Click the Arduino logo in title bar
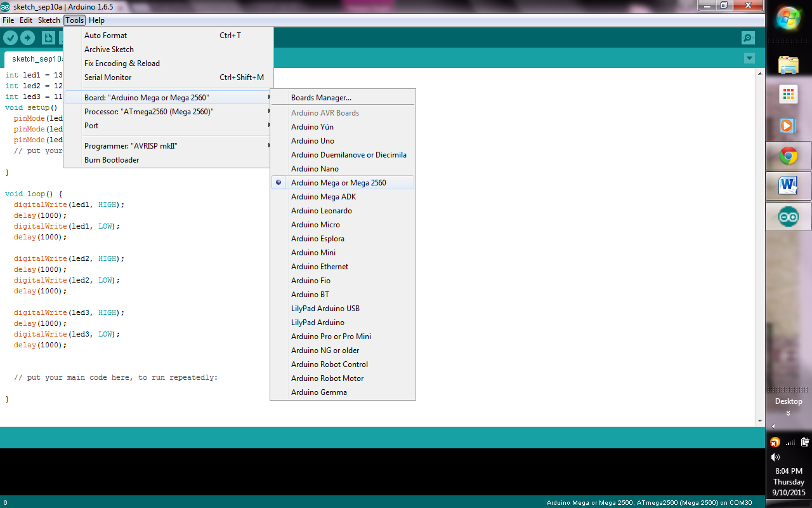 coord(6,6)
